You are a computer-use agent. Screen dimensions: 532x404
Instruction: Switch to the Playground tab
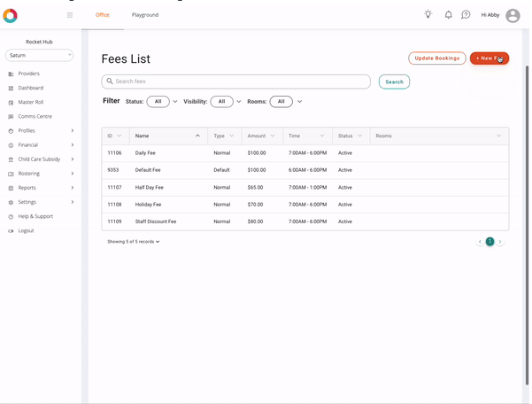(x=145, y=15)
